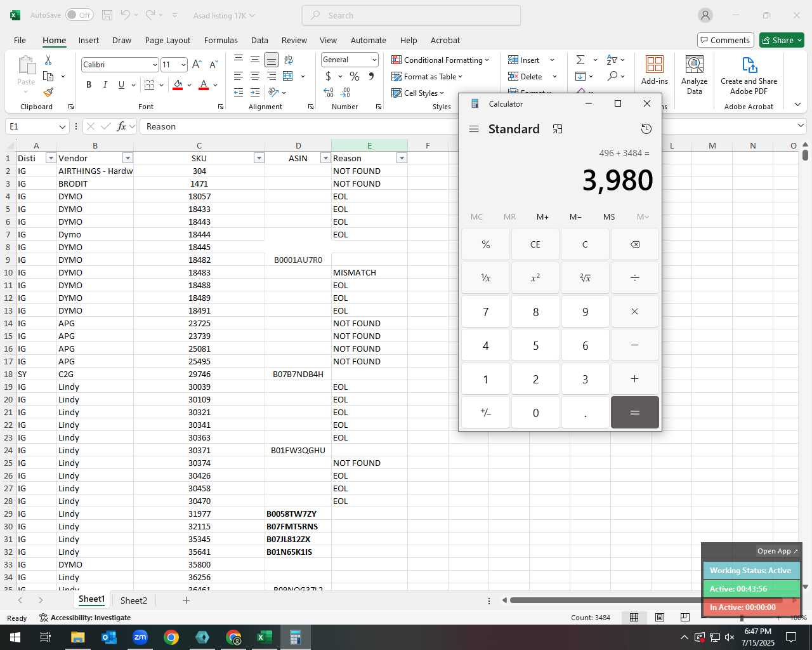
Task: Expand Font Color dropdown arrow
Action: pyautogui.click(x=216, y=85)
